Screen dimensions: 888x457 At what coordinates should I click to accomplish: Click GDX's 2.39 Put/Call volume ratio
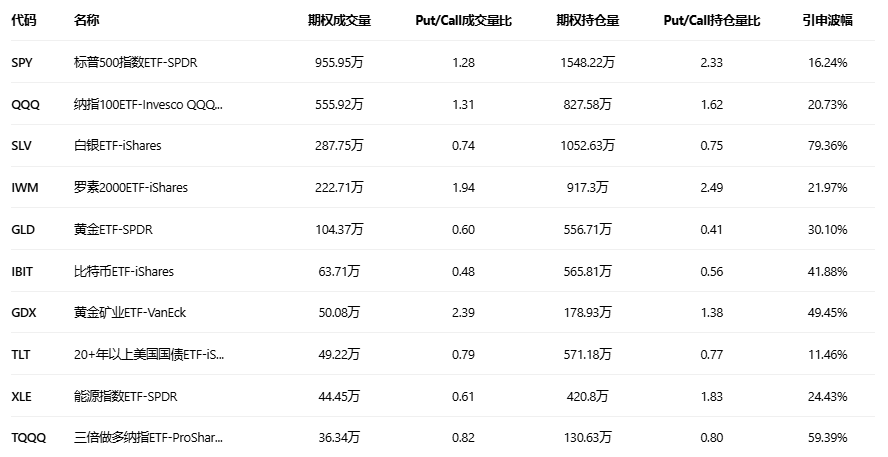tap(463, 313)
